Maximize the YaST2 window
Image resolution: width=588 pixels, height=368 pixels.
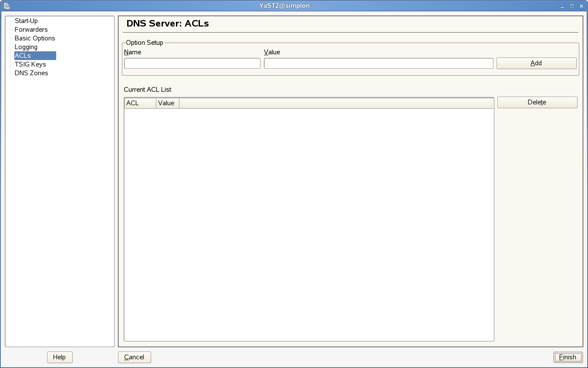click(x=572, y=6)
